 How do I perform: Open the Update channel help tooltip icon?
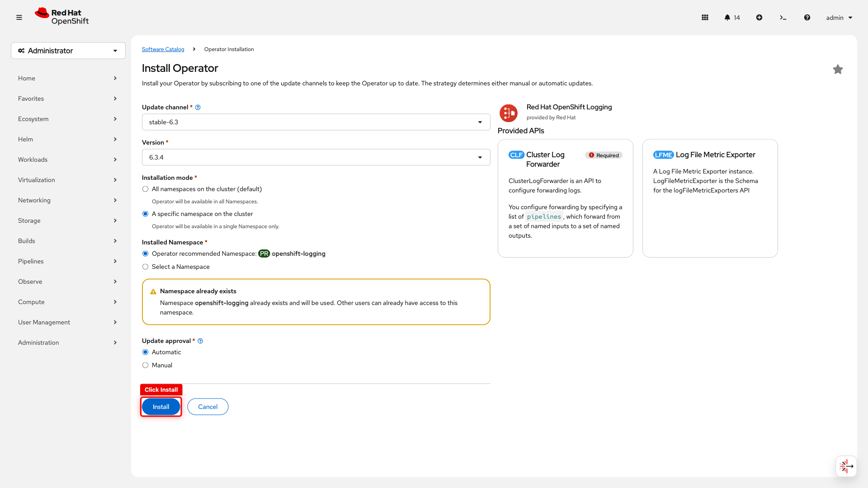point(198,107)
